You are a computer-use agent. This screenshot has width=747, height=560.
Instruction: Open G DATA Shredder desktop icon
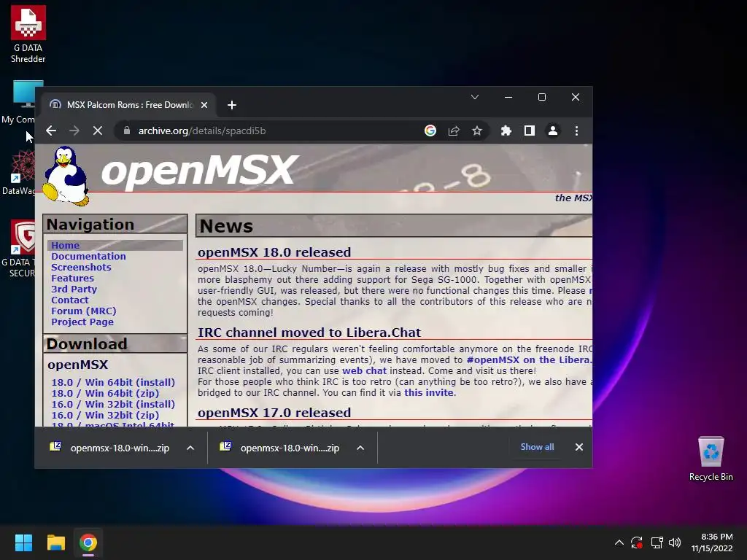click(28, 34)
